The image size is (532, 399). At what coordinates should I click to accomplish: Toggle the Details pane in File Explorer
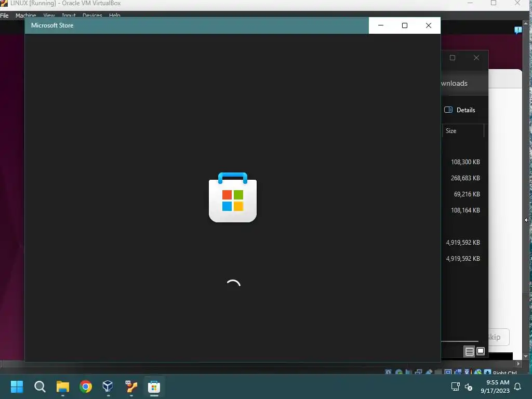point(460,110)
